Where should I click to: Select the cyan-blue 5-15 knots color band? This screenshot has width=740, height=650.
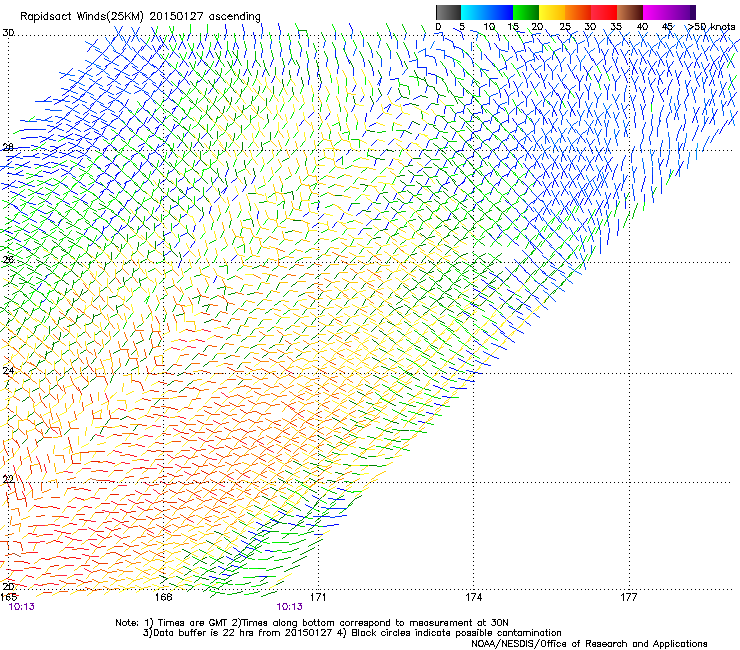(487, 12)
